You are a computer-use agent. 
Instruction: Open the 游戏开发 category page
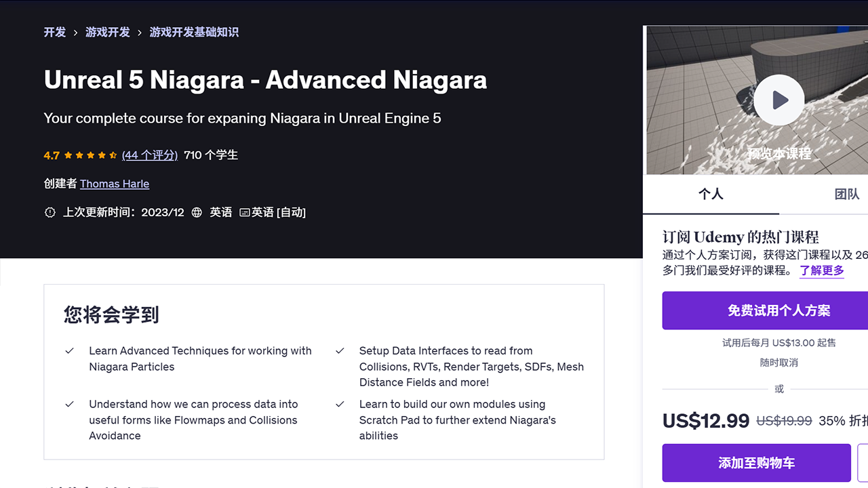[x=107, y=32]
